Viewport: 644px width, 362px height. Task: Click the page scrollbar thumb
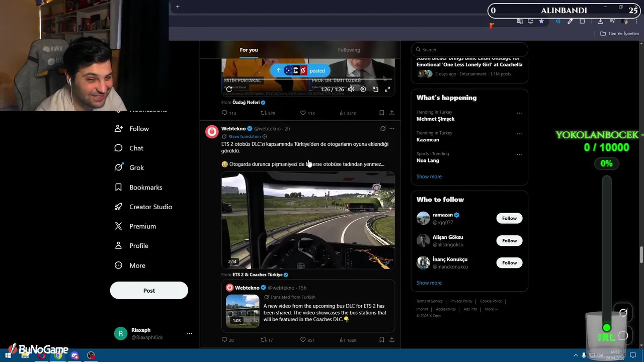[x=641, y=255]
